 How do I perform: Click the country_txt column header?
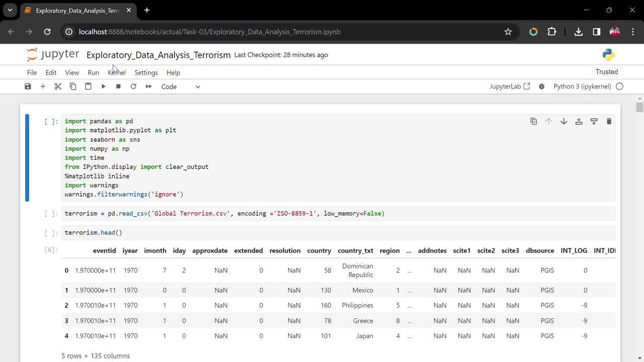tap(355, 250)
